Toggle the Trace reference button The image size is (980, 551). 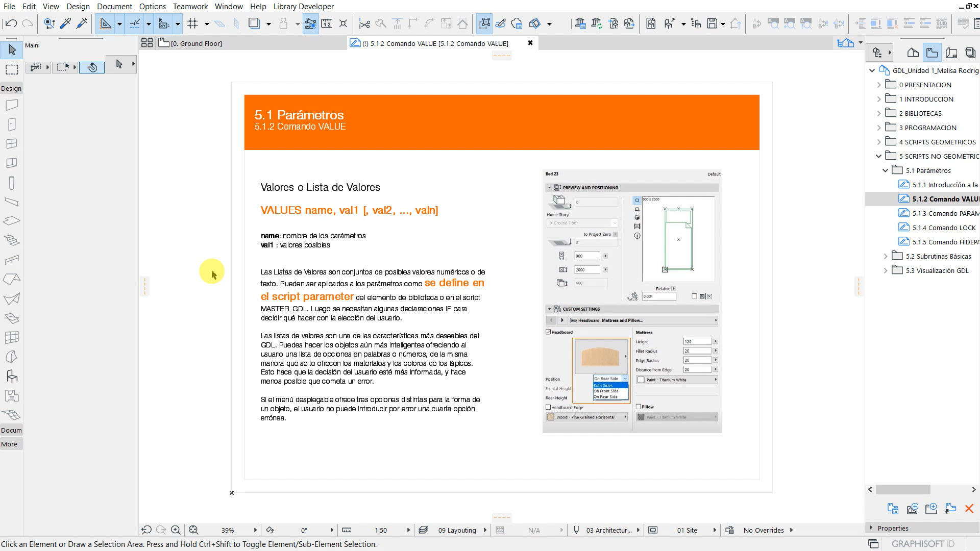tap(254, 23)
